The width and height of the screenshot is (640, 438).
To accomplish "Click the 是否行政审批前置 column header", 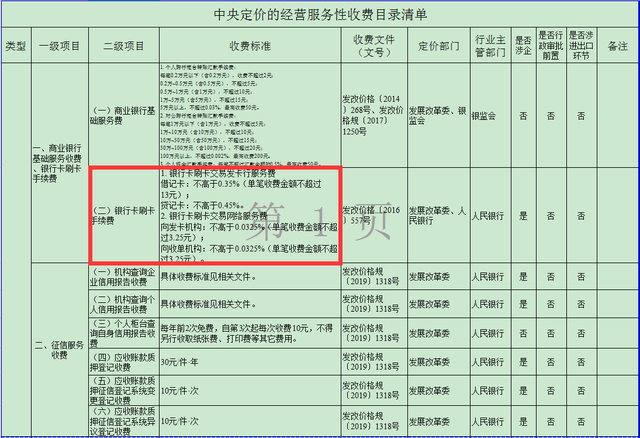I will point(551,45).
